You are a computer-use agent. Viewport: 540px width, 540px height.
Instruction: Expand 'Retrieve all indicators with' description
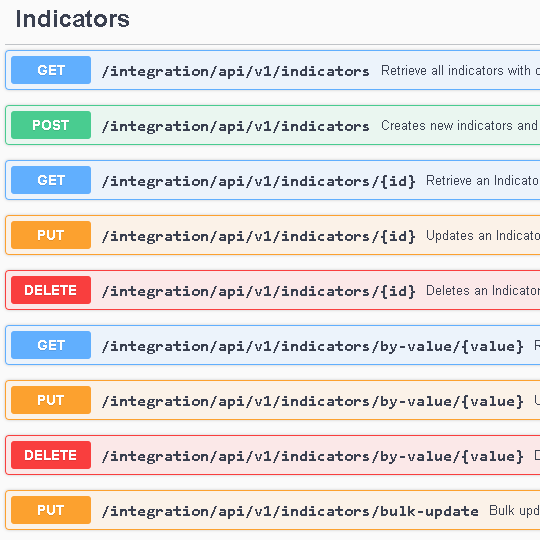click(460, 70)
